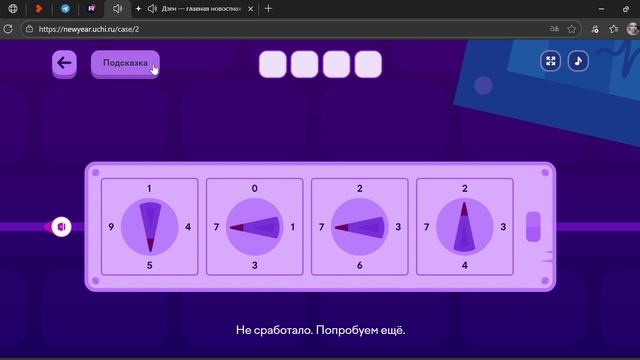Click number 0 above the second dial
This screenshot has height=360, width=640.
(255, 189)
